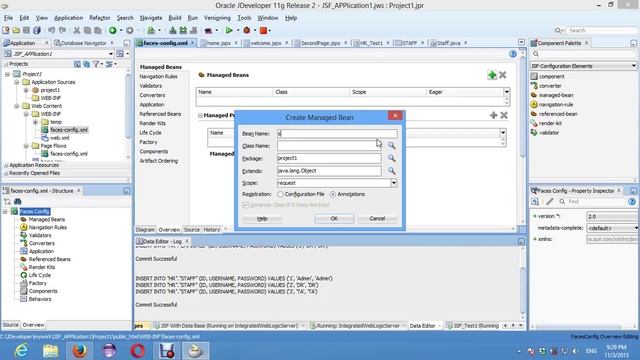Click Cancel in Create Managed Bean
This screenshot has height=360, width=640.
click(x=377, y=219)
